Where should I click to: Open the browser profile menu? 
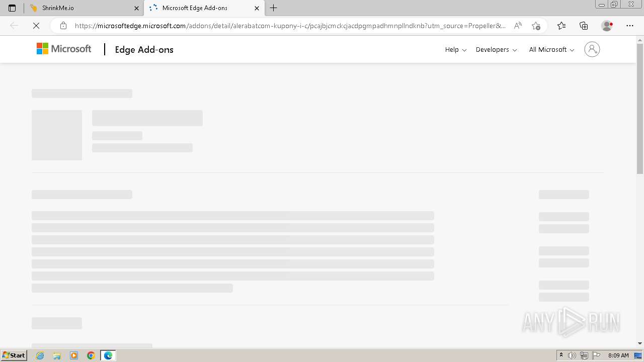point(607,26)
